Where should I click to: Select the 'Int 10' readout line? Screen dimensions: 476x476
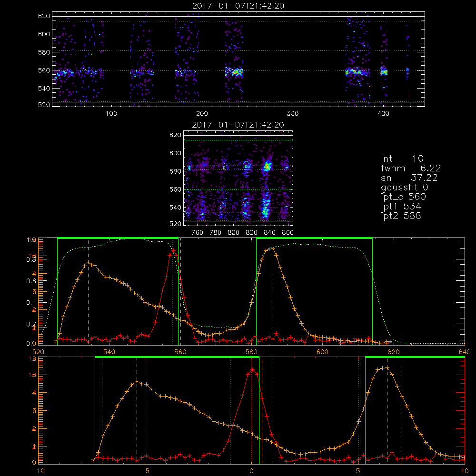pyautogui.click(x=402, y=159)
